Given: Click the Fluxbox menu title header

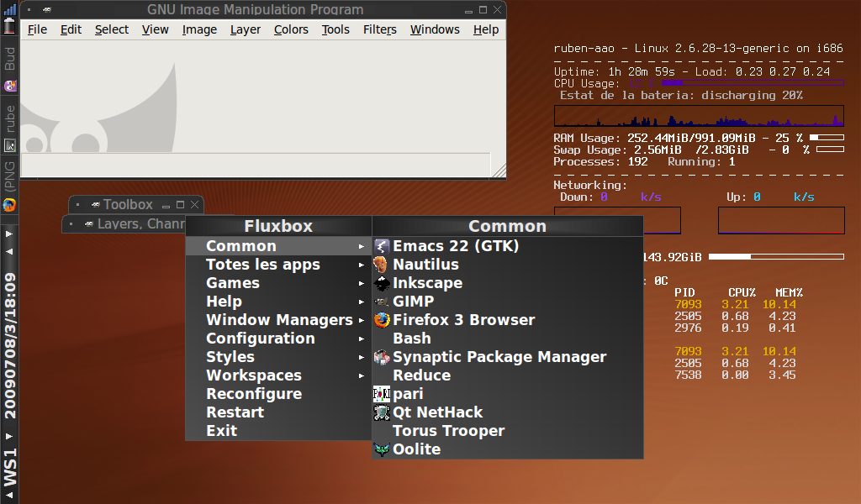Looking at the screenshot, I should tap(278, 226).
